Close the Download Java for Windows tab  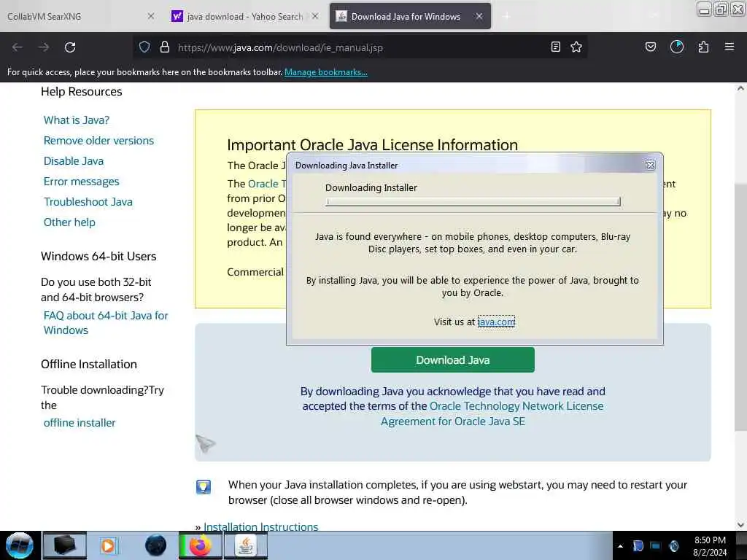[479, 16]
